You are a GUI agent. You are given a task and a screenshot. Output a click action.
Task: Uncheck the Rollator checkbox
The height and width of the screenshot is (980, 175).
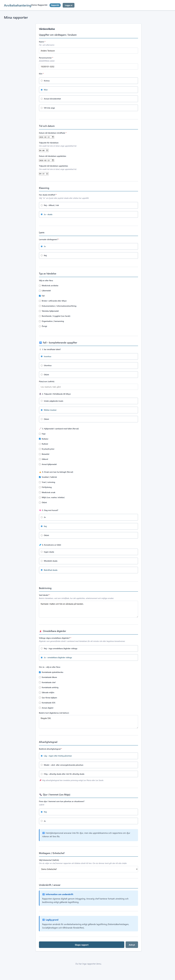point(40,439)
